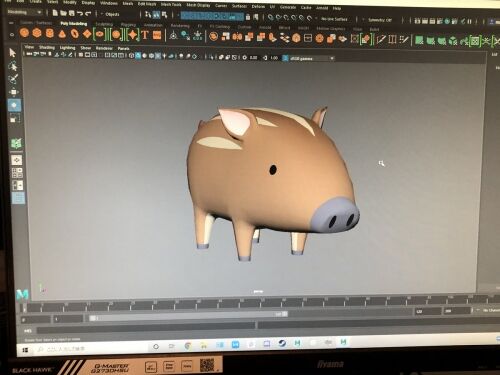Create a polygon cube from the shelf

[37, 33]
